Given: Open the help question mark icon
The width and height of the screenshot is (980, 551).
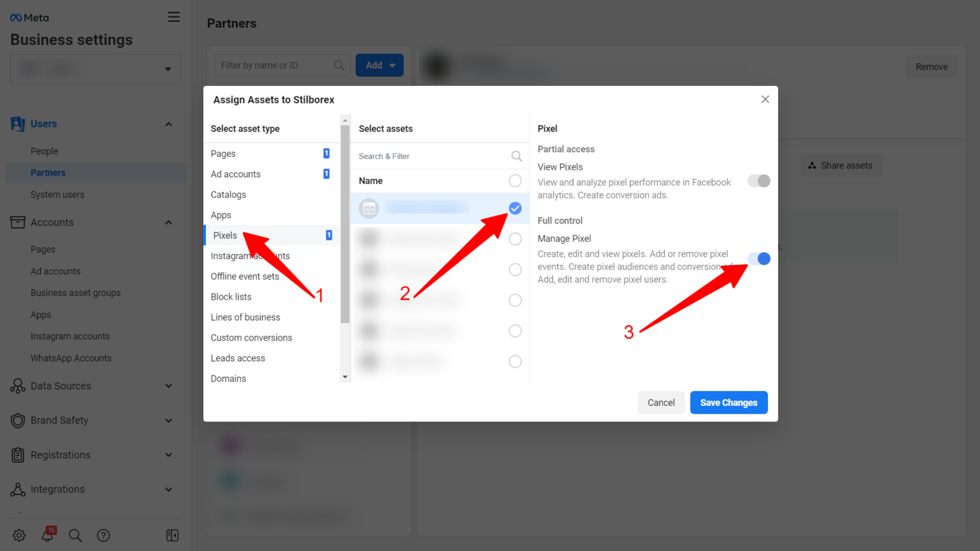Looking at the screenshot, I should [104, 535].
